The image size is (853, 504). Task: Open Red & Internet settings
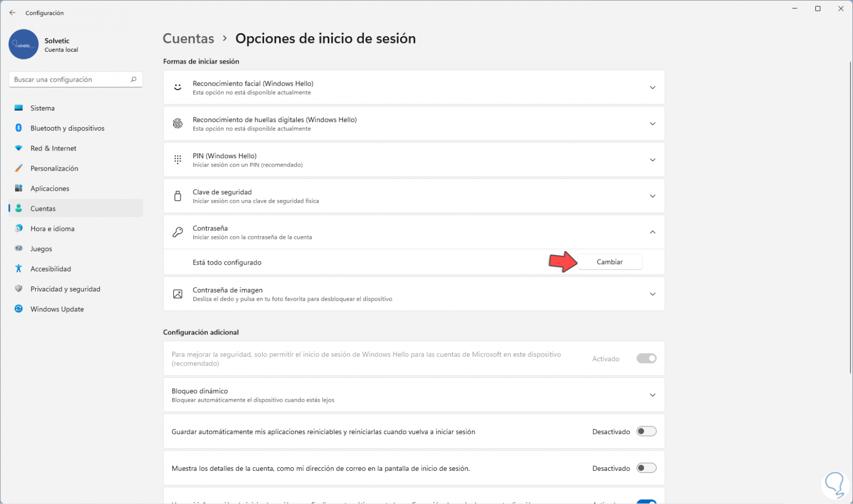tap(75, 148)
